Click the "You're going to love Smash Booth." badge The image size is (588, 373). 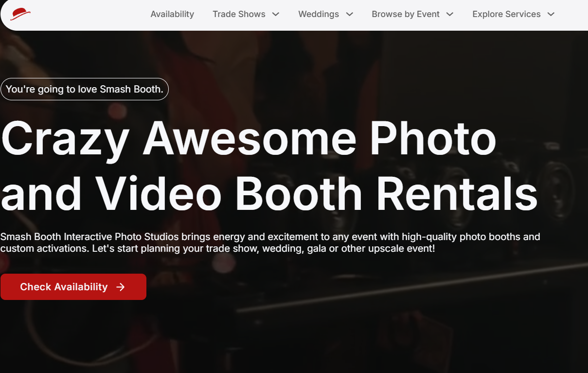tap(85, 89)
